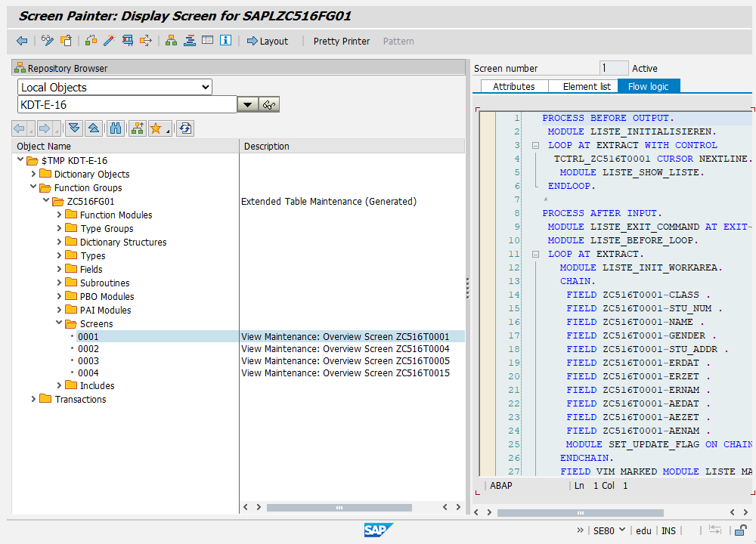Click the Where-Used List icon
The height and width of the screenshot is (544, 756).
click(x=146, y=41)
